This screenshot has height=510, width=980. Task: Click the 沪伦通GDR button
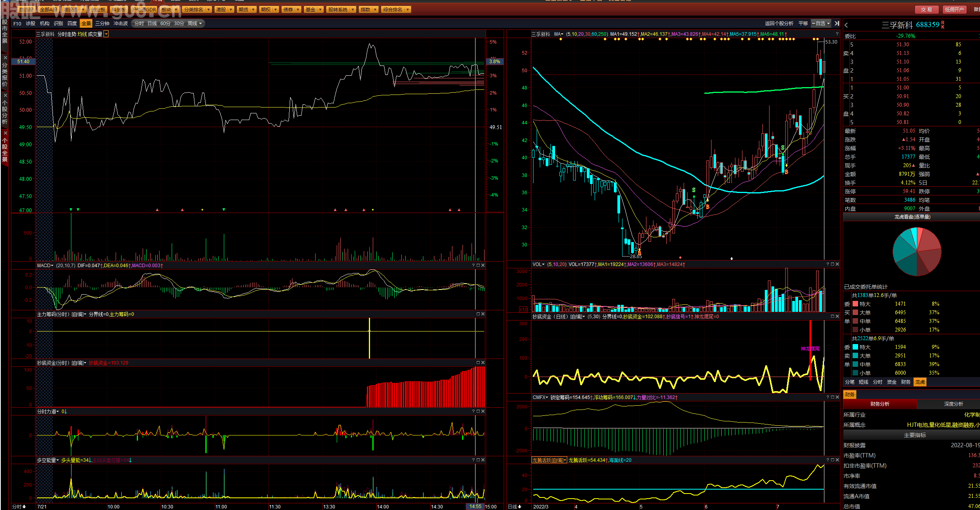click(x=144, y=9)
